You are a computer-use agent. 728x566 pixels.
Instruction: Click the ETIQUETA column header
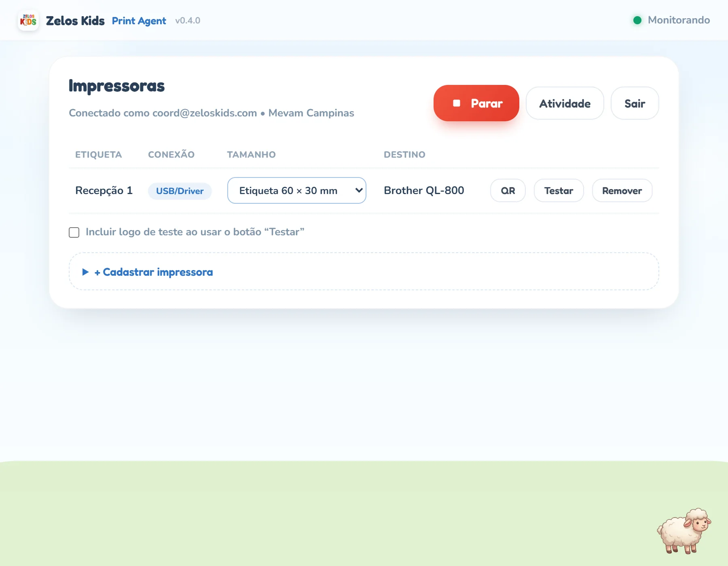click(x=98, y=154)
